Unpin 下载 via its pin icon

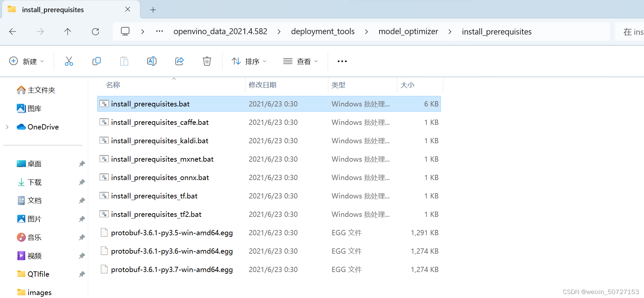click(82, 182)
